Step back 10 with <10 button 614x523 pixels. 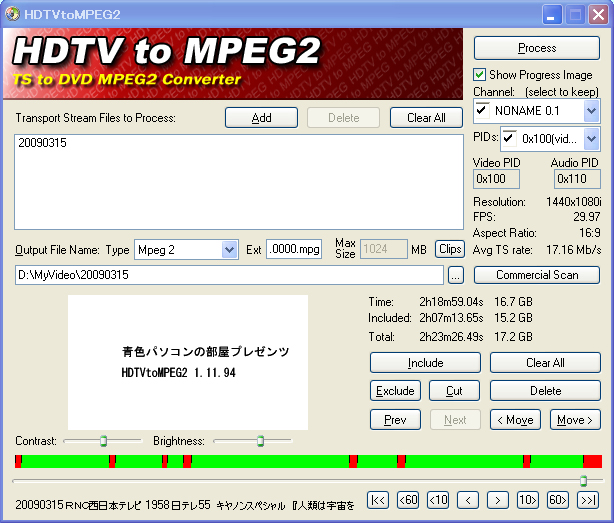[x=438, y=500]
